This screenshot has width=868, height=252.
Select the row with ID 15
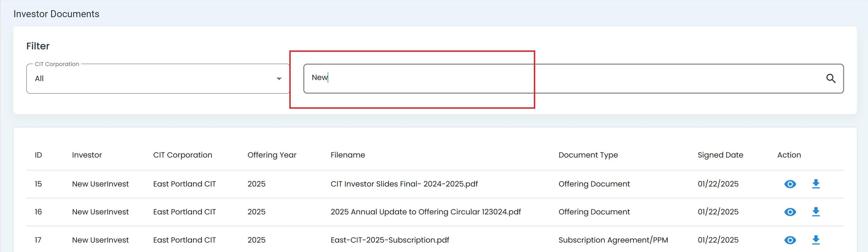pos(38,184)
